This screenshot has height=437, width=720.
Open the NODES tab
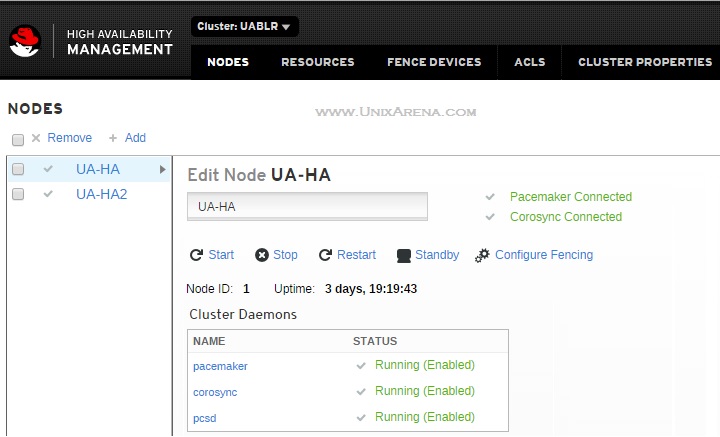228,62
